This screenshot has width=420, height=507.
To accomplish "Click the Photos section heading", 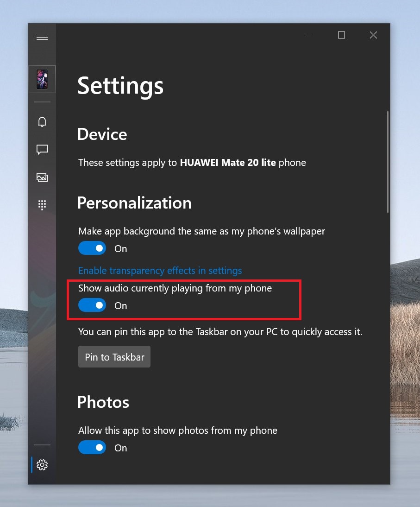I will coord(103,402).
